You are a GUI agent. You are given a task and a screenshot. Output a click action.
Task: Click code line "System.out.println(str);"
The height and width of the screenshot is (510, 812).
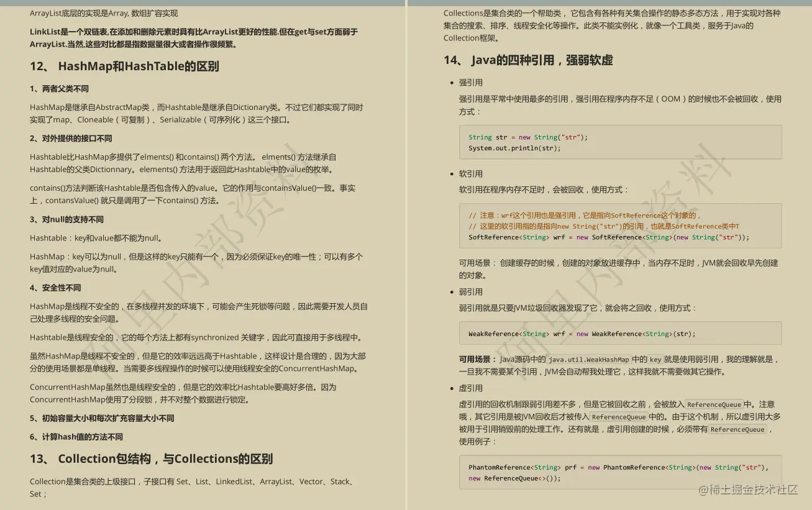(514, 148)
